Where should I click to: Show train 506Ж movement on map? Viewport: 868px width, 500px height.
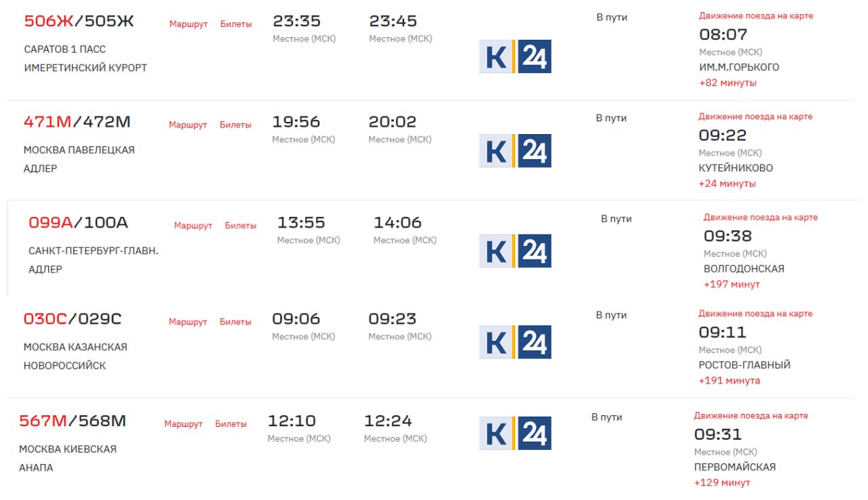pos(755,16)
